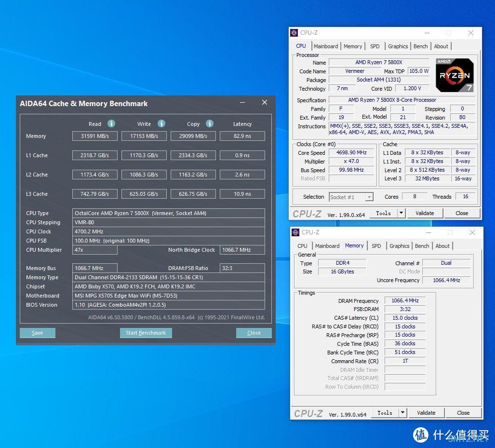Viewport: 495px width, 448px height.
Task: Select CPU tab in top CPU-Z window
Action: 301,46
